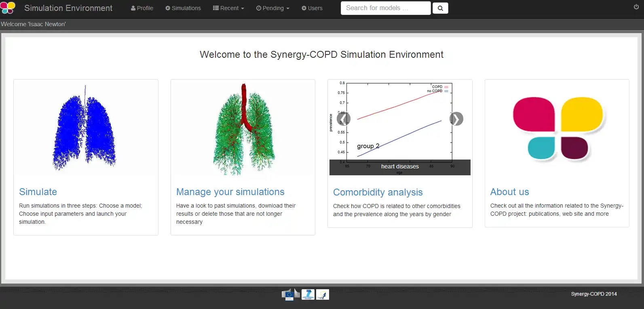The image size is (644, 309).
Task: Open the Profile menu item
Action: point(142,8)
